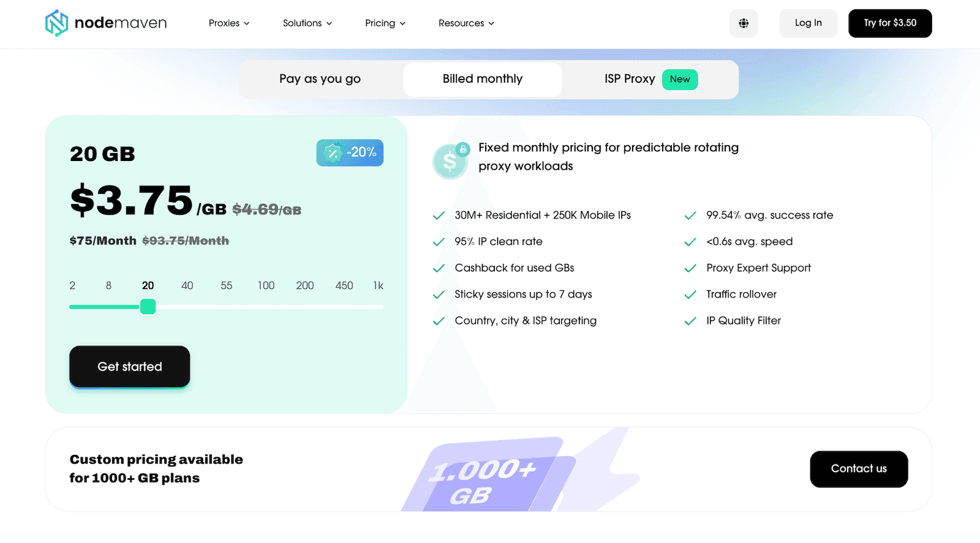Click checkmark beside <0.6s avg. speed
Viewport: 980px width, 543px height.
(690, 242)
